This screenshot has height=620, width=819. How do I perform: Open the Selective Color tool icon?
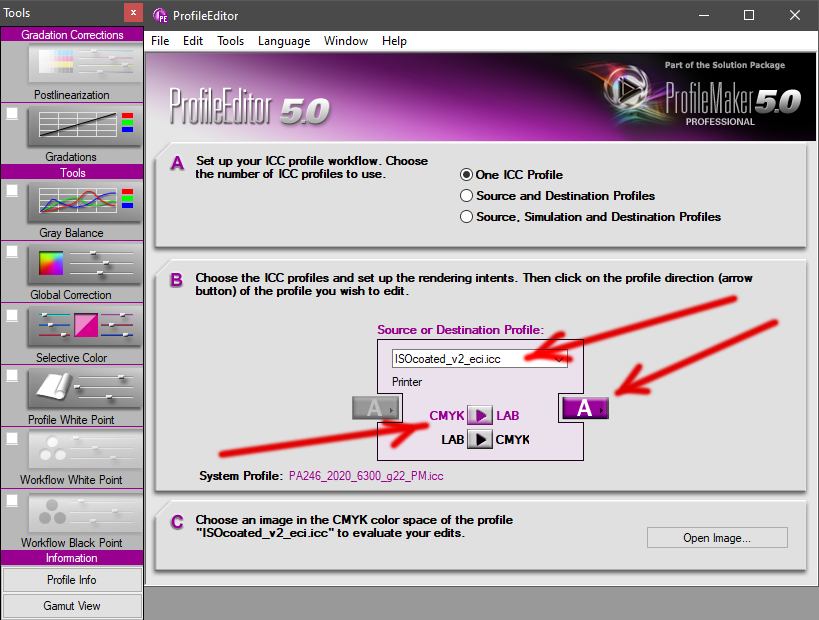[x=86, y=327]
